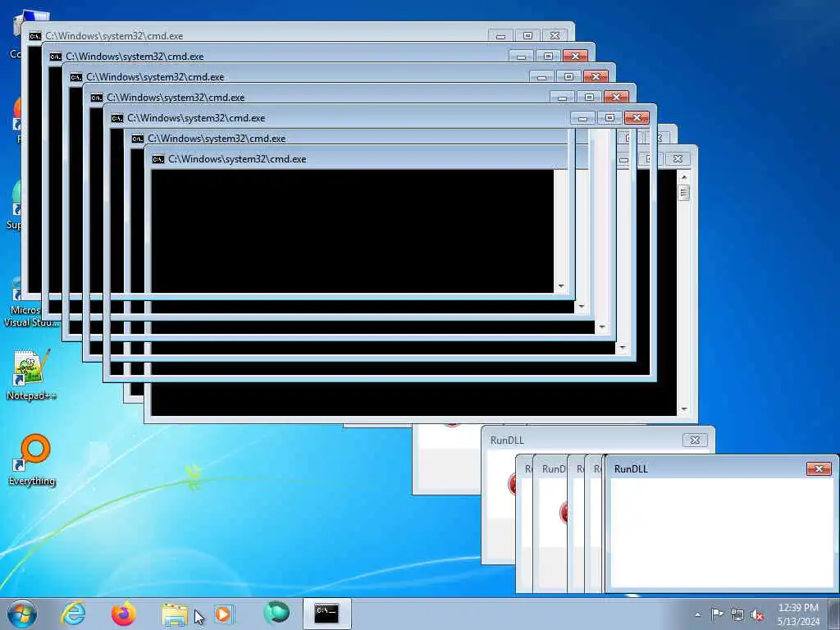Launch Internet Explorer from the taskbar

[73, 614]
